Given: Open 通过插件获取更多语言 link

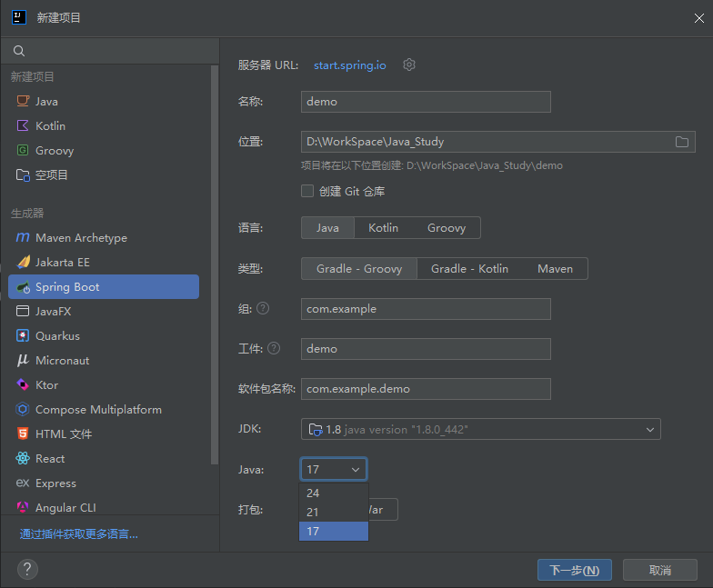Looking at the screenshot, I should coord(78,533).
